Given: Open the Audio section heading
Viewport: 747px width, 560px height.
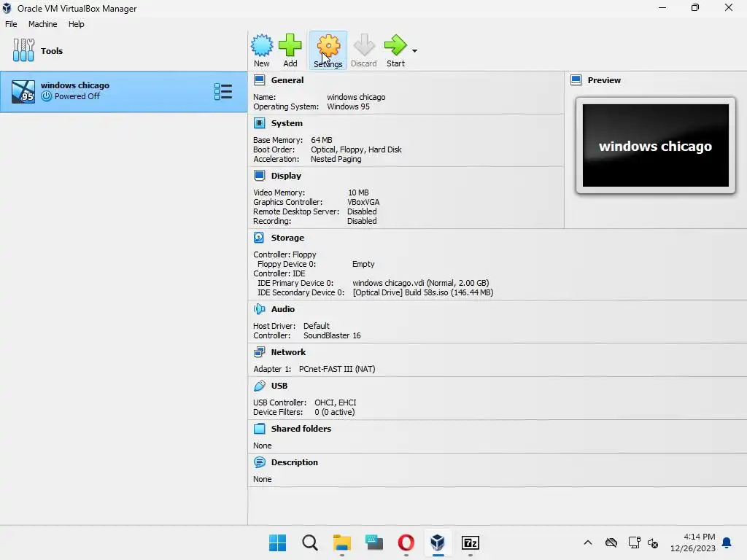Looking at the screenshot, I should [x=283, y=309].
